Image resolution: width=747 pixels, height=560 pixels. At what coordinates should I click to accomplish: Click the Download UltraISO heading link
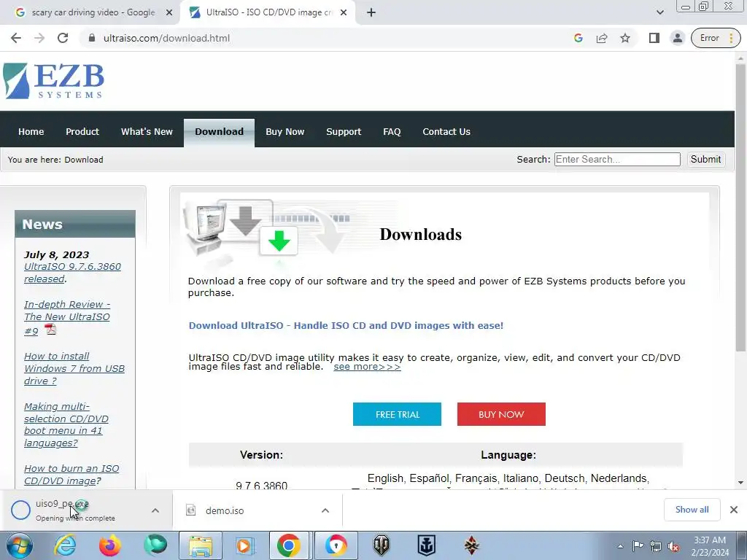pyautogui.click(x=346, y=326)
